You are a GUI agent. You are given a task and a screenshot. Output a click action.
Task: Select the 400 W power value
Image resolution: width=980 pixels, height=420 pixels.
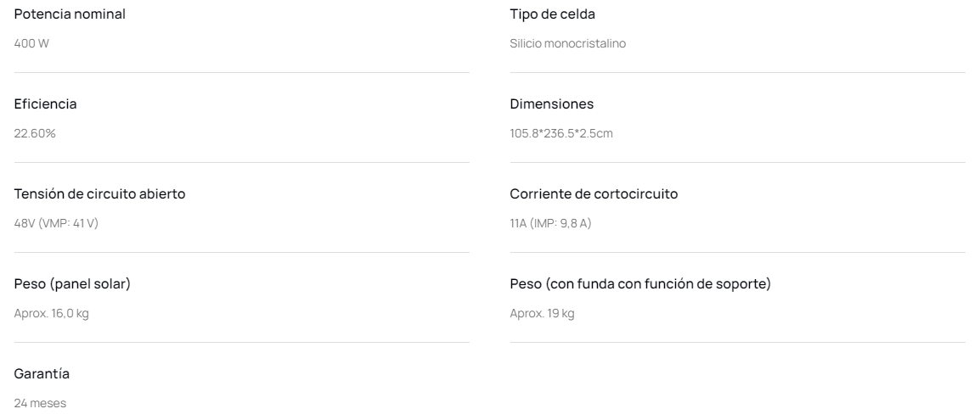(32, 43)
